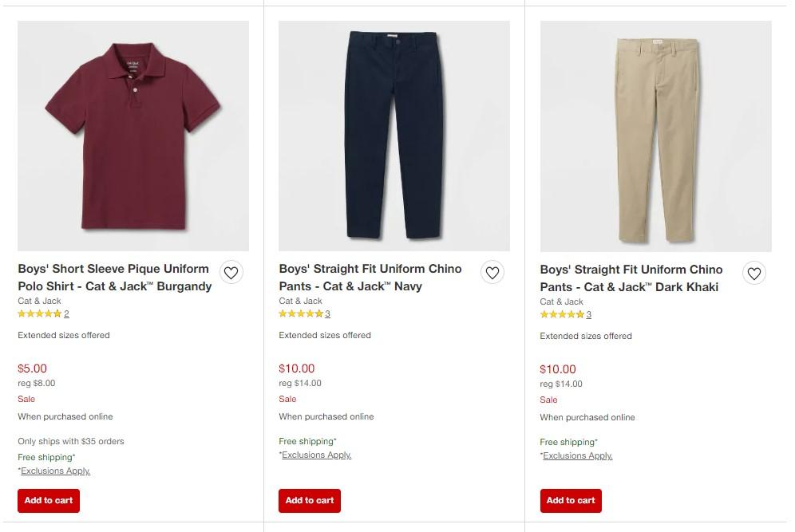
Task: Open Dark Khaki pants product image
Action: 655,136
